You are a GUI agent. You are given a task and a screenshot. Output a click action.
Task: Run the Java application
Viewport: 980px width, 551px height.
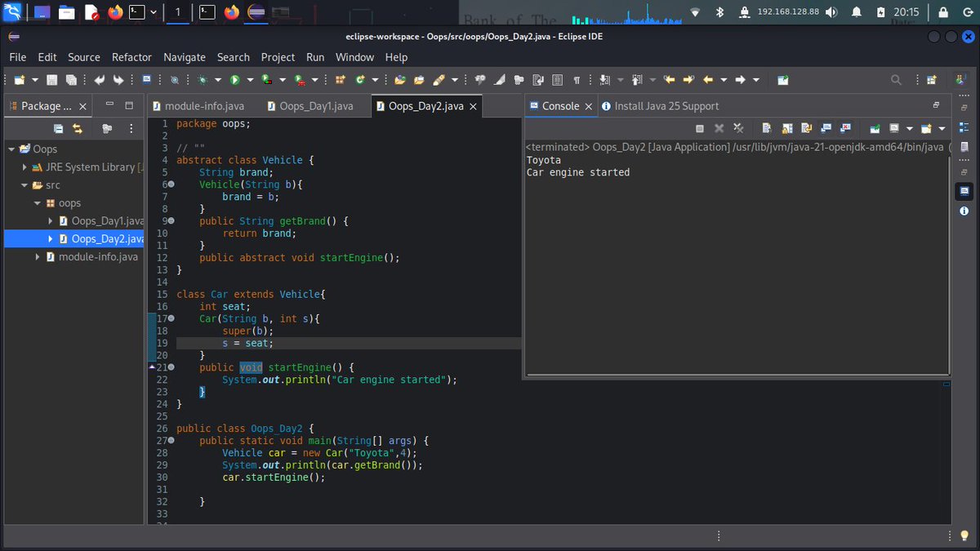234,79
